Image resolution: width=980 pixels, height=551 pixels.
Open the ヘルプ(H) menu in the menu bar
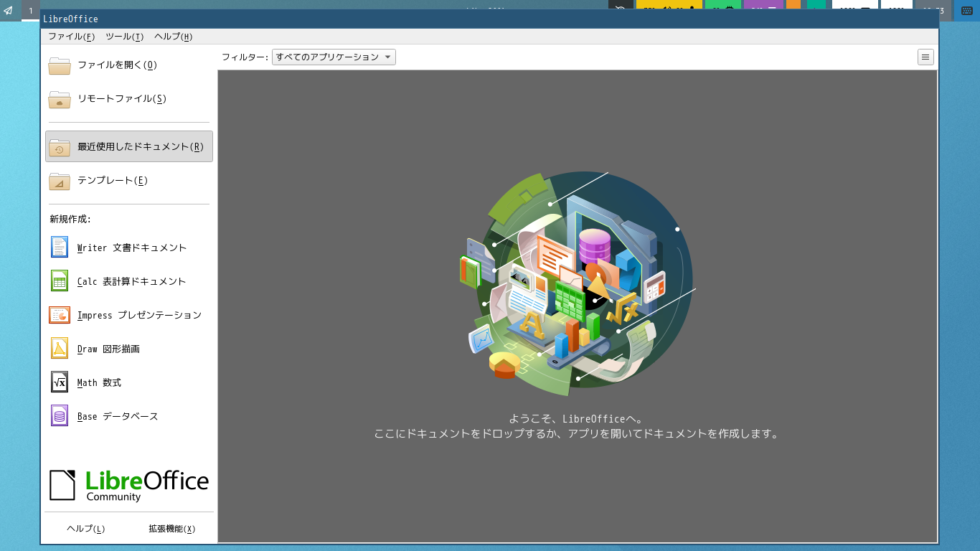pos(174,37)
